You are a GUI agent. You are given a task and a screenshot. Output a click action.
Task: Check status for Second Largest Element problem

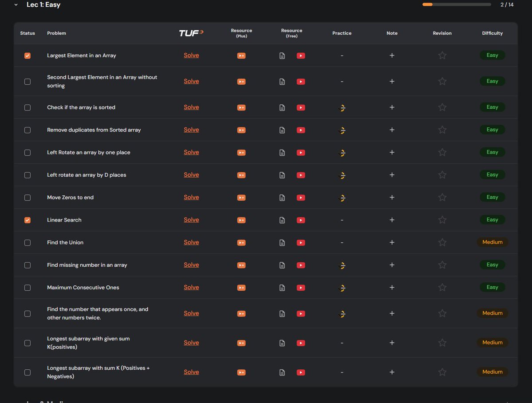tap(28, 82)
